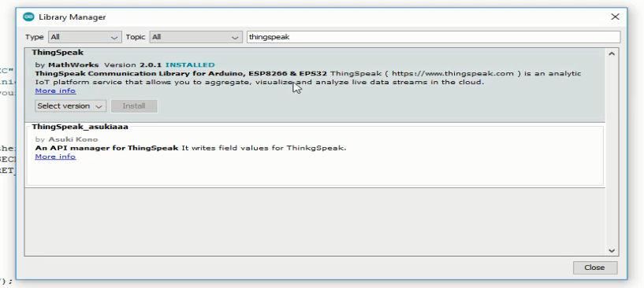Click 'An API manager for ThingSpeak' description
644x288 pixels.
[x=106, y=148]
